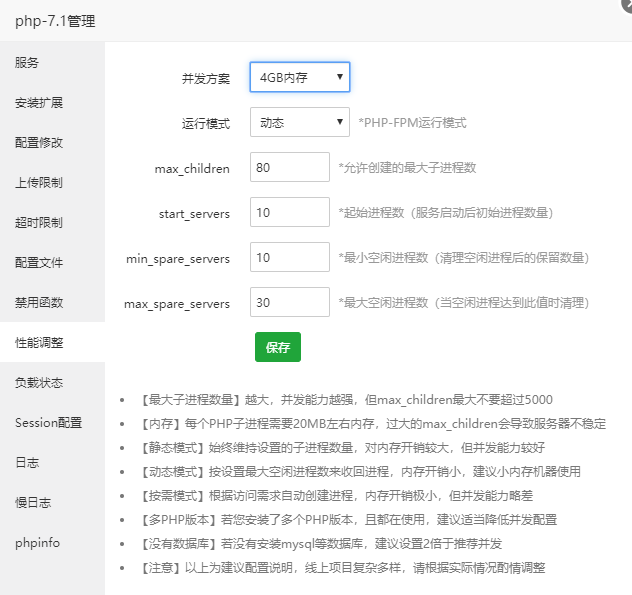Expand the 运行模式 dropdown showing 动态

[x=300, y=122]
